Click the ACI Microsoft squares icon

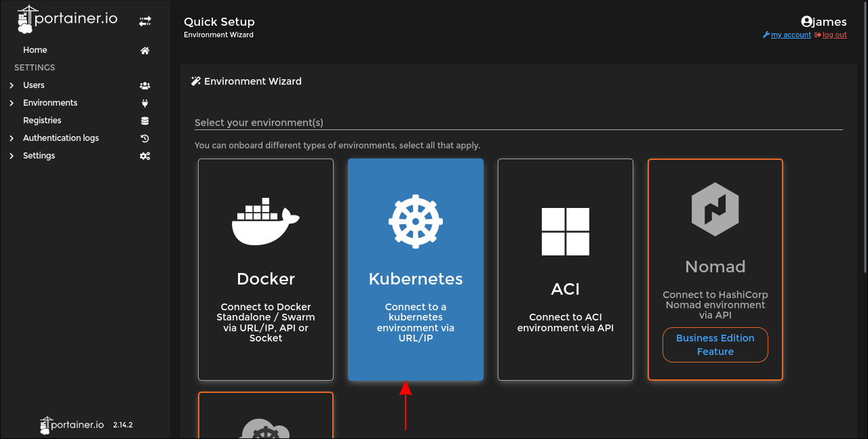click(566, 231)
